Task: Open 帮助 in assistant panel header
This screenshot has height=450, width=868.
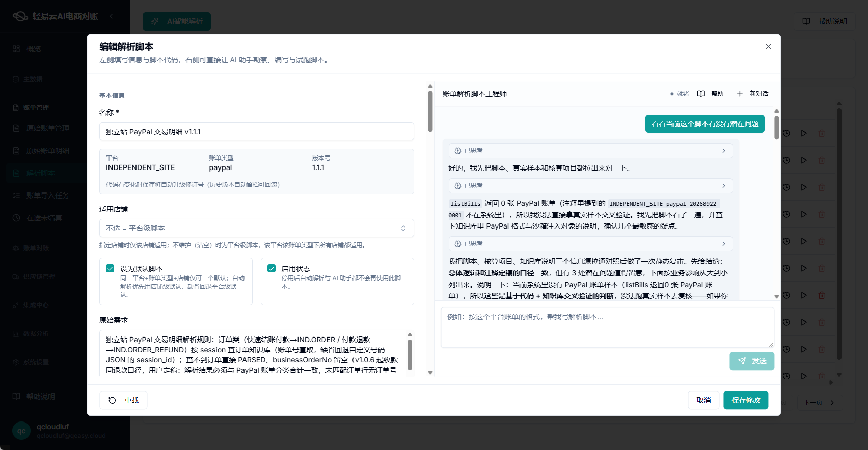Action: point(711,94)
